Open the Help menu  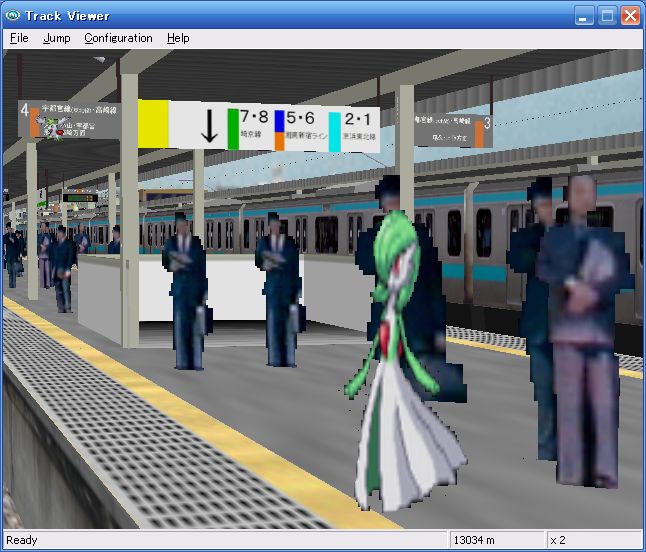pos(178,38)
